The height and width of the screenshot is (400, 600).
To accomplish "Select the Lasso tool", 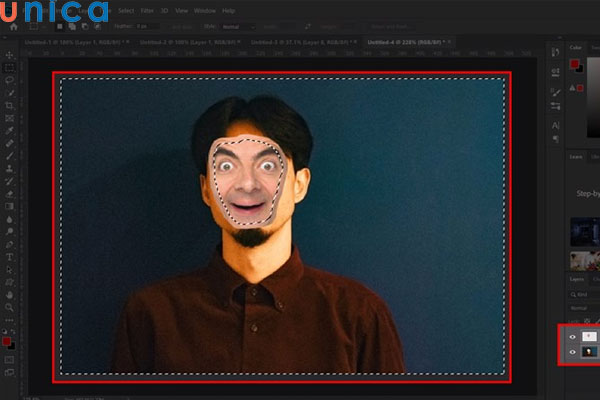I will click(9, 80).
